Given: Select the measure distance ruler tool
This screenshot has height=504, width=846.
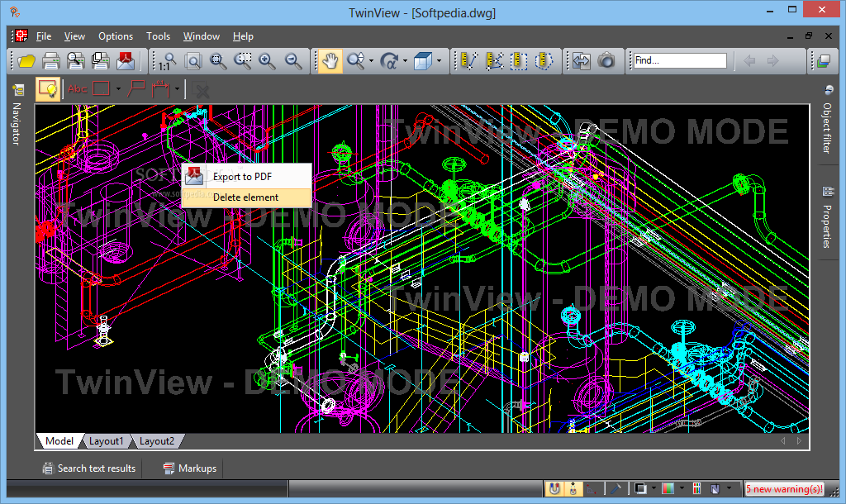Looking at the screenshot, I should click(469, 61).
